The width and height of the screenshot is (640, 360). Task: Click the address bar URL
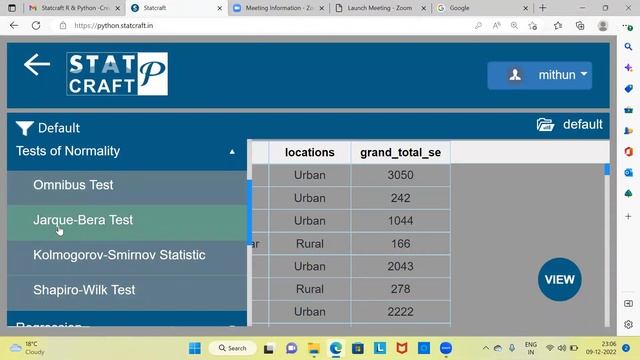(x=114, y=26)
